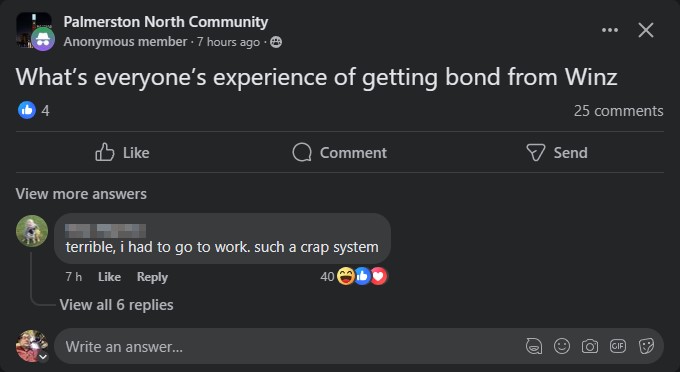This screenshot has width=680, height=372.
Task: Open Palmerston North Community group link
Action: [x=166, y=22]
